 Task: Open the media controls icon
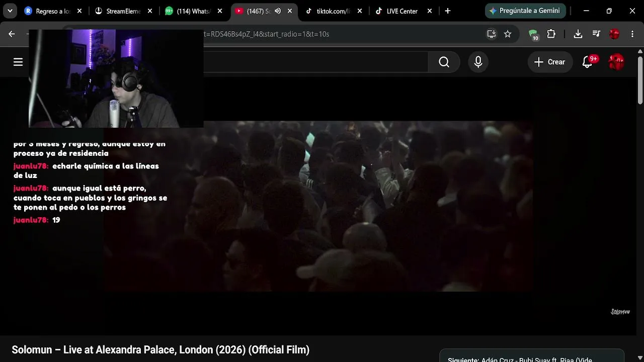[x=596, y=34]
